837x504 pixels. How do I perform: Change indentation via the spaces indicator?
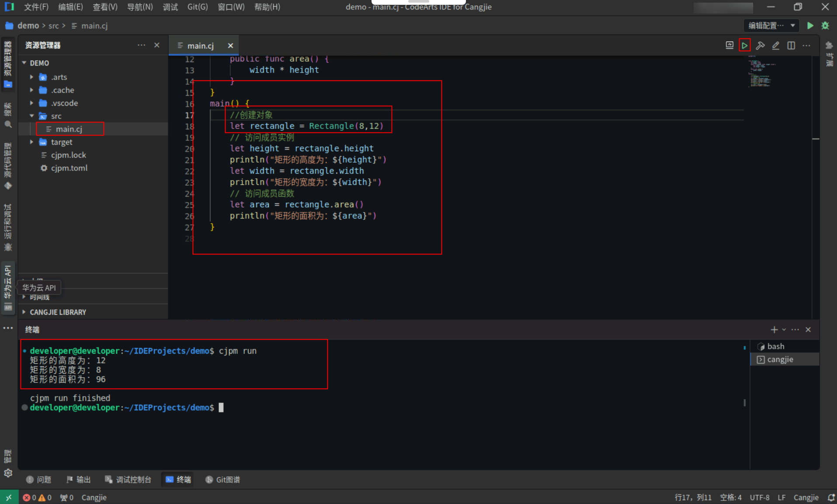pyautogui.click(x=731, y=497)
